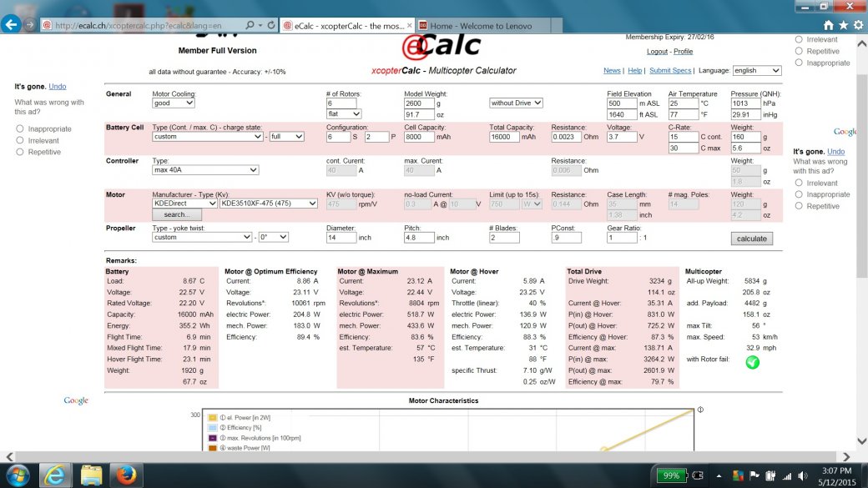Click Undo in right ad notice
Viewport: 868px width, 488px height.
(x=836, y=151)
